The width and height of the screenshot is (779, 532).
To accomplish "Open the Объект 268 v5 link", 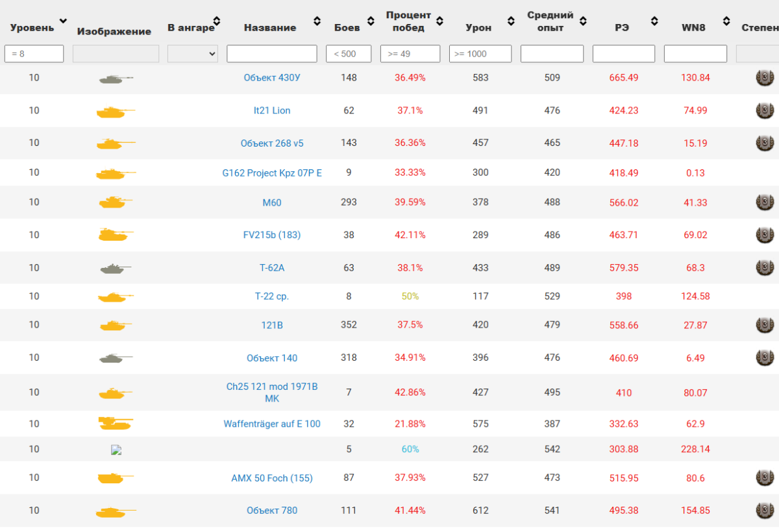I will click(x=272, y=143).
